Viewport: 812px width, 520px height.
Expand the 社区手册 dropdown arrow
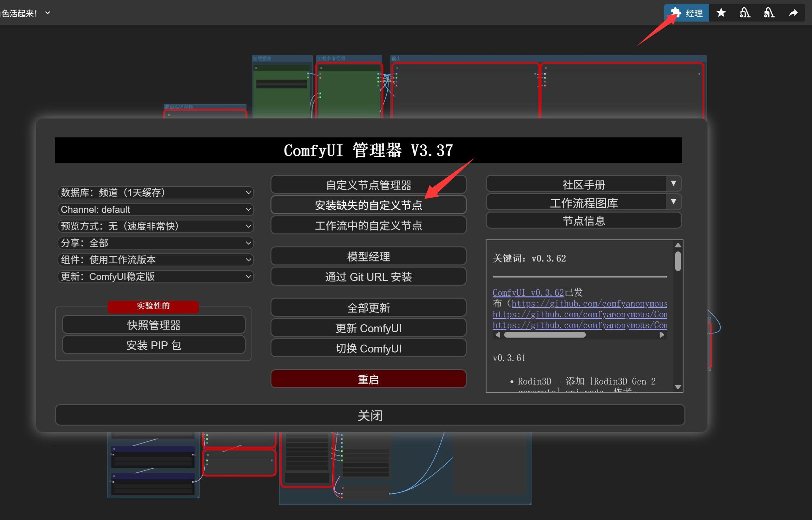point(673,183)
